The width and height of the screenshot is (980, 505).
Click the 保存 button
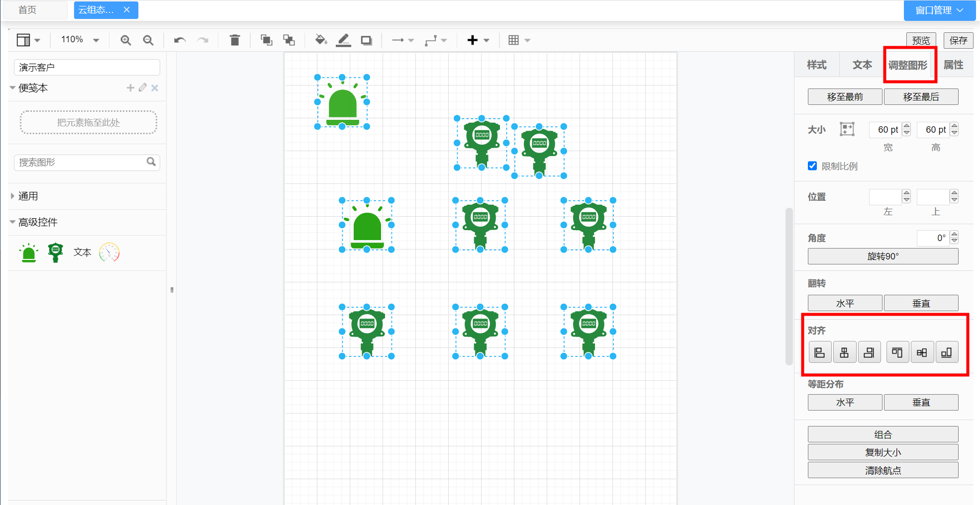click(958, 40)
